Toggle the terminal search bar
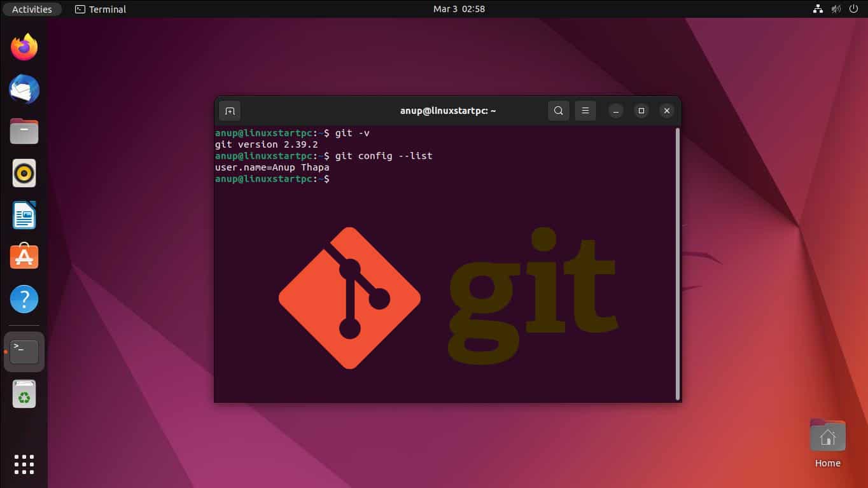 [558, 110]
